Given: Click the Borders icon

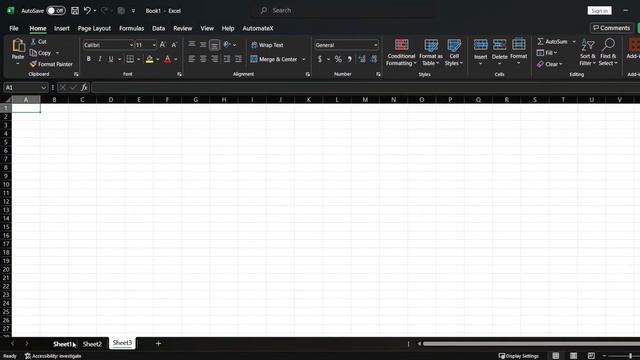Looking at the screenshot, I should 130,59.
